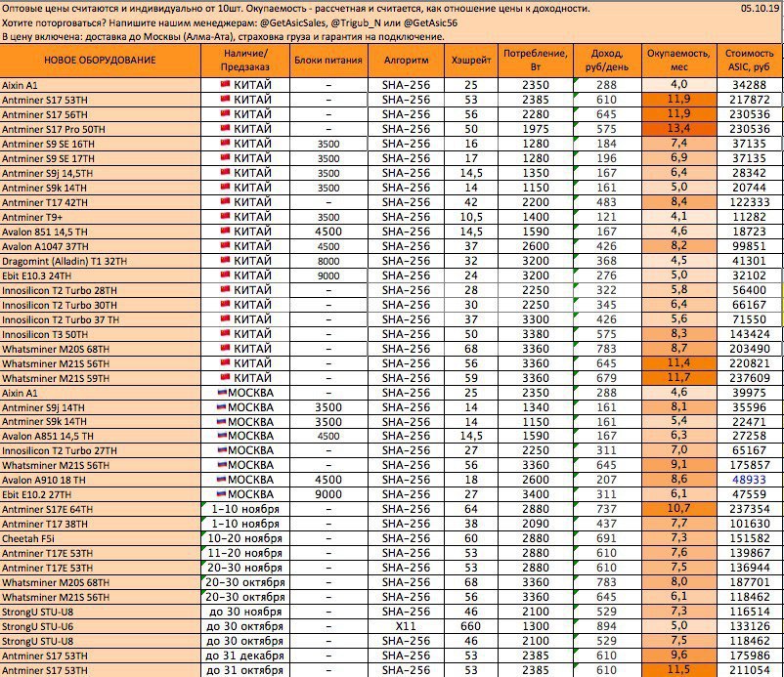Select the 'НОВОЕ ОБОРУДОВАНИЕ' header cell
The height and width of the screenshot is (677, 784).
(100, 61)
